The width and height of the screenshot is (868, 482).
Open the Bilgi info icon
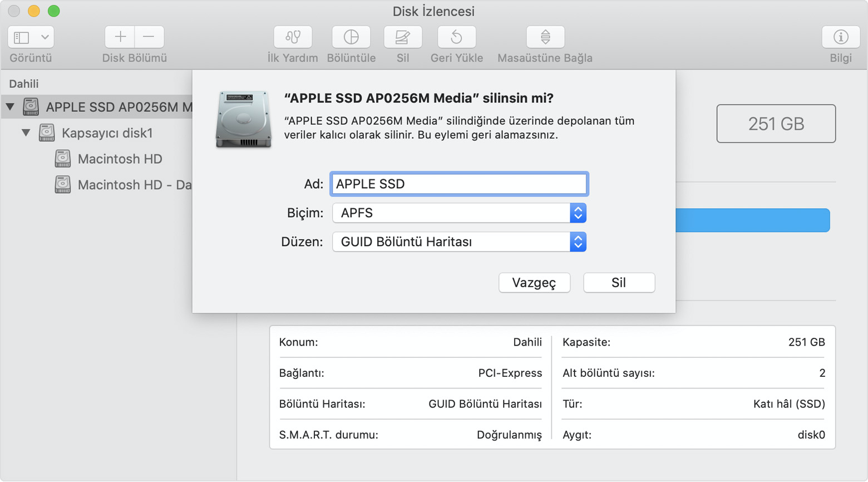pos(840,37)
